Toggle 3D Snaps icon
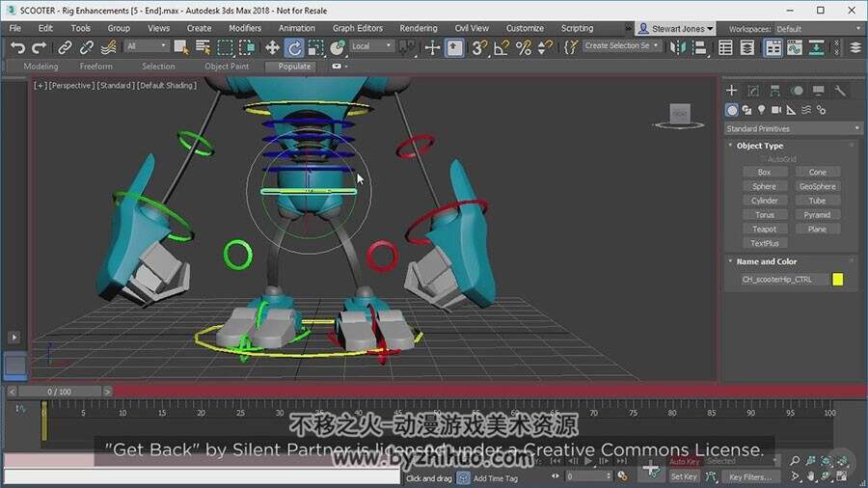The image size is (868, 488). 479,48
